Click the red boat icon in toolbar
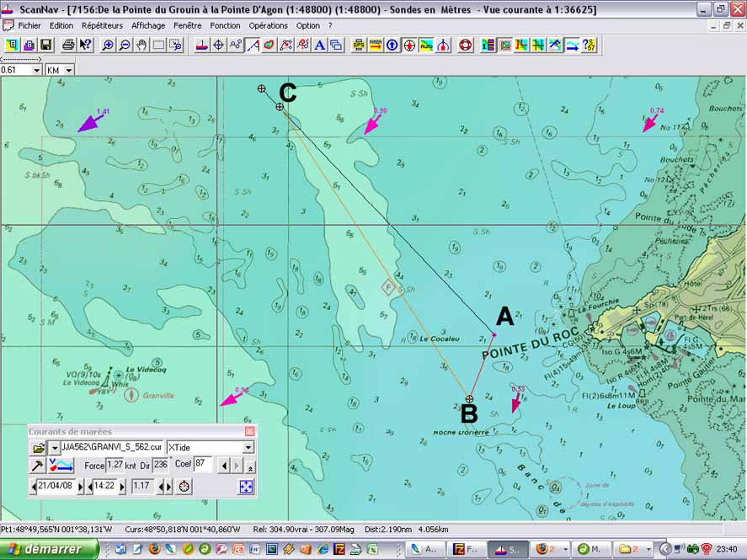 (x=201, y=45)
